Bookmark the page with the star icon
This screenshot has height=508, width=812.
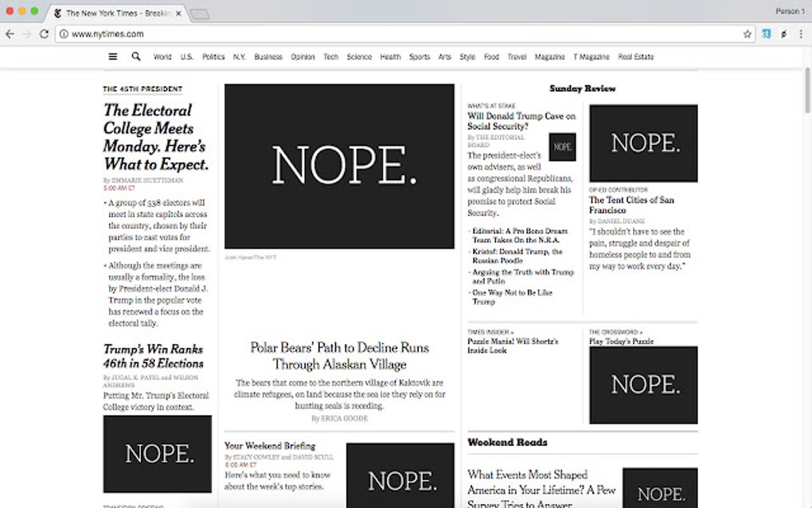click(747, 34)
